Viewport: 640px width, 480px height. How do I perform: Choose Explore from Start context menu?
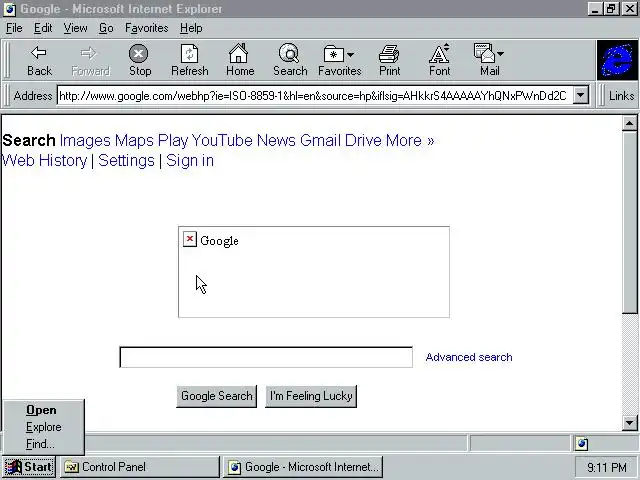(x=44, y=427)
